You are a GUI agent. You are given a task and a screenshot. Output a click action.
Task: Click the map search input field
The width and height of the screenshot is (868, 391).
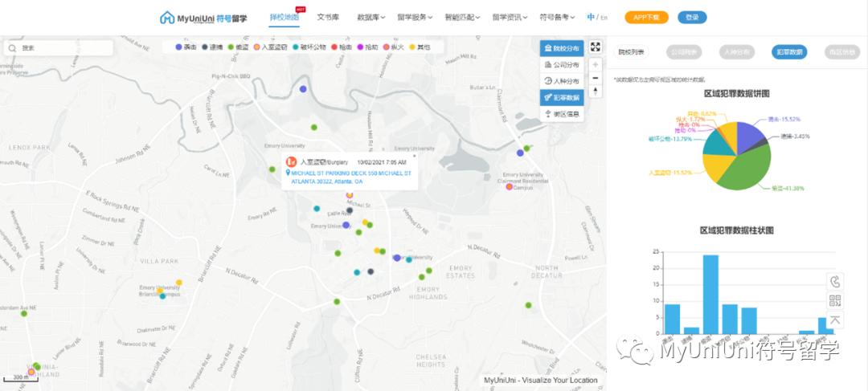[58, 48]
